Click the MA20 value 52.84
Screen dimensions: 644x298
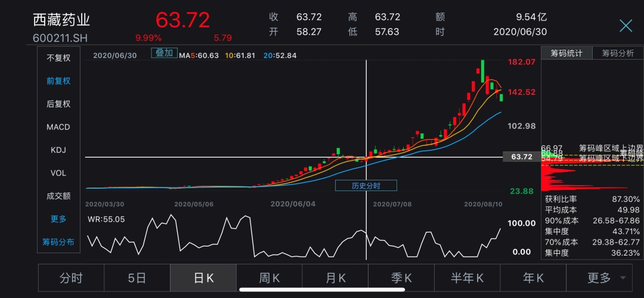(287, 56)
